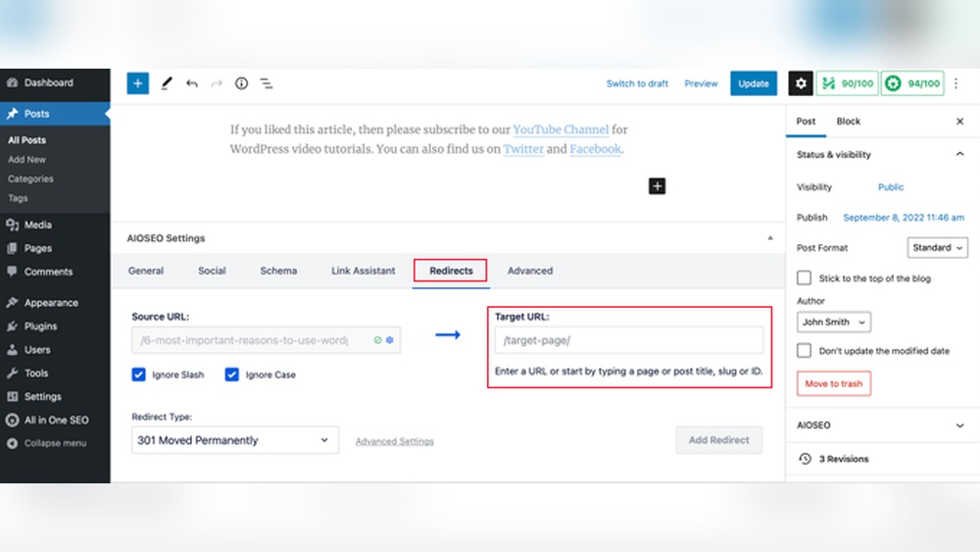The height and width of the screenshot is (552, 980).
Task: Open Categories under Posts
Action: (30, 178)
